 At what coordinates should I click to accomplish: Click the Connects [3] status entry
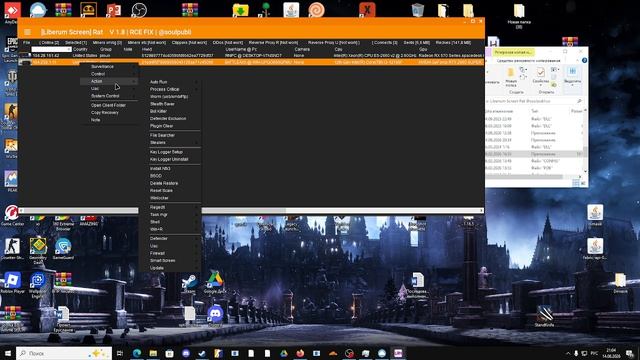[x=384, y=42]
